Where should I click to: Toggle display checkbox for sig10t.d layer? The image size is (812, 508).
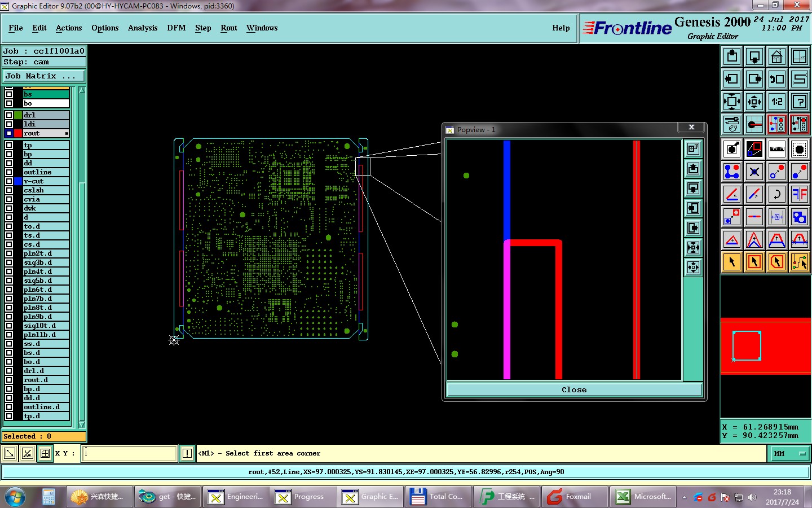(9, 326)
